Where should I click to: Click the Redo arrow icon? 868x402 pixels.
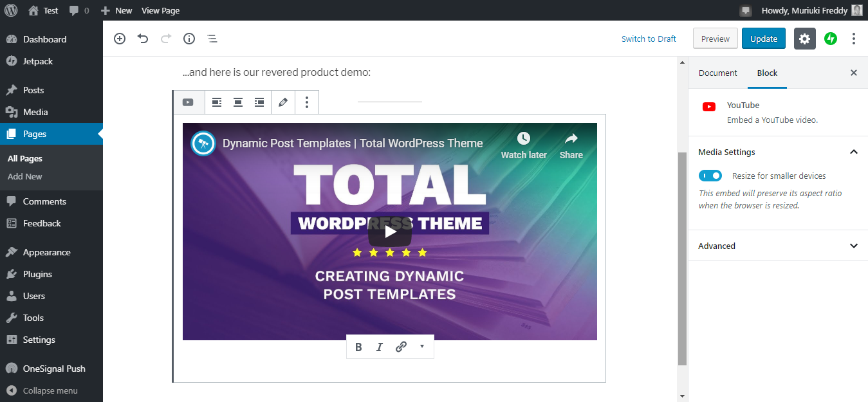[x=166, y=39]
